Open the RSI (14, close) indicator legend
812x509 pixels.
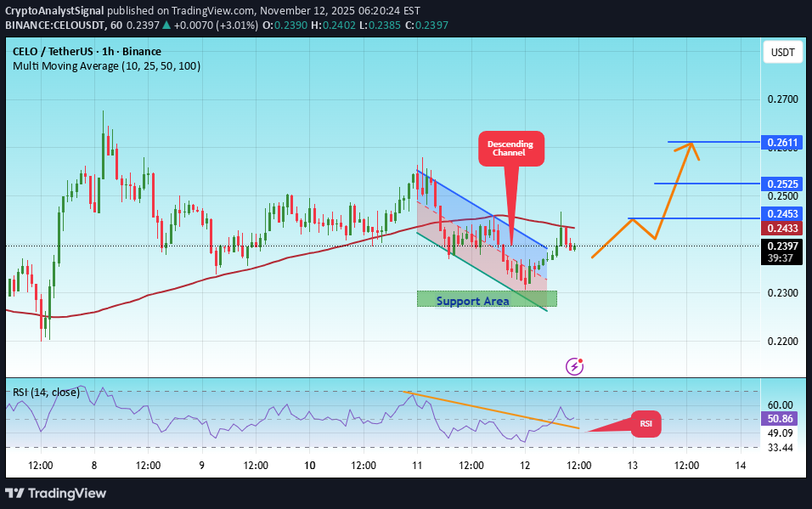(46, 392)
